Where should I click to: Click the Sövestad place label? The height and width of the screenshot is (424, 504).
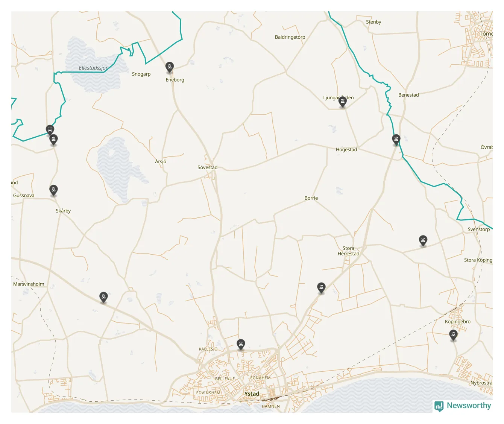tap(207, 167)
